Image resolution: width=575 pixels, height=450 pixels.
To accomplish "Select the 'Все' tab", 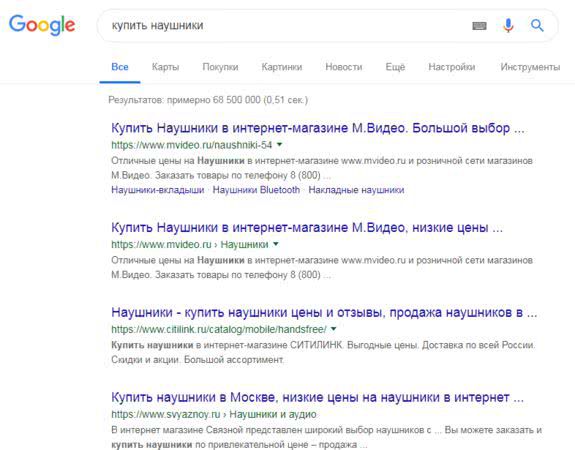I will [120, 67].
